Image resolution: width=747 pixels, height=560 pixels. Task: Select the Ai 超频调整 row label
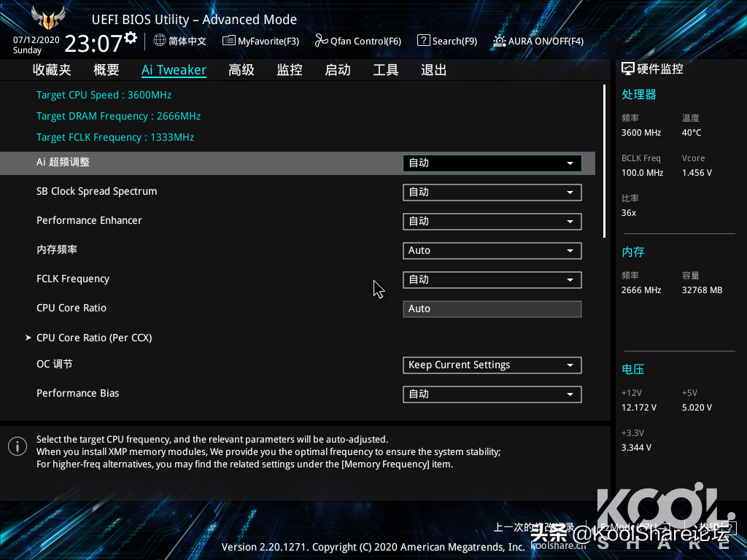[63, 162]
